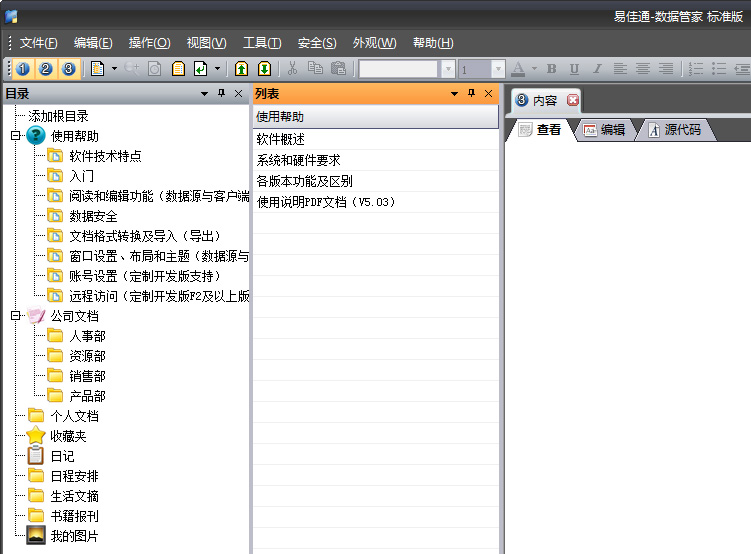Click the number 1 panel toggle button

[23, 69]
